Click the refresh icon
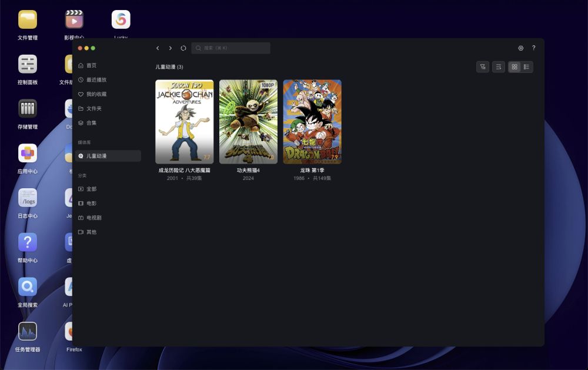Viewport: 588px width, 370px height. click(x=183, y=48)
